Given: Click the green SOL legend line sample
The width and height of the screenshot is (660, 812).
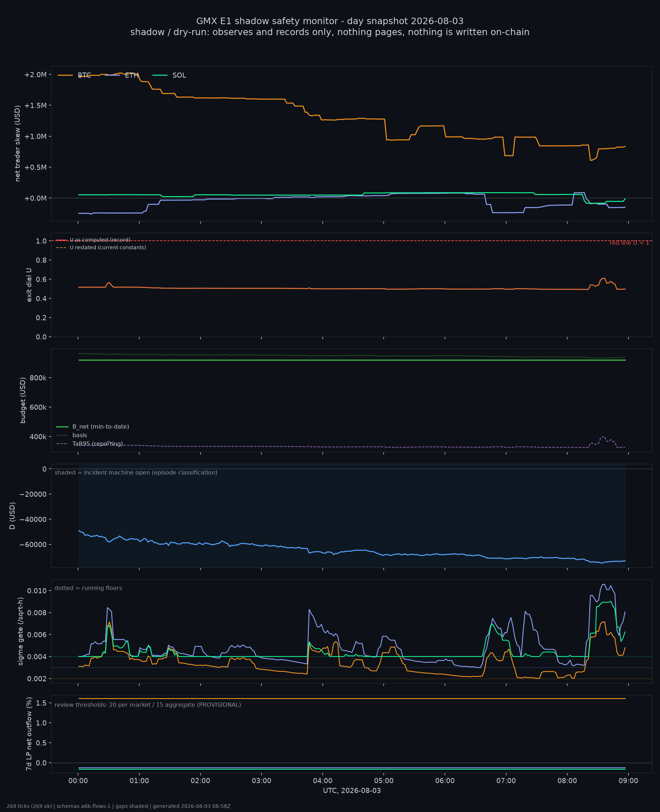Looking at the screenshot, I should 160,75.
